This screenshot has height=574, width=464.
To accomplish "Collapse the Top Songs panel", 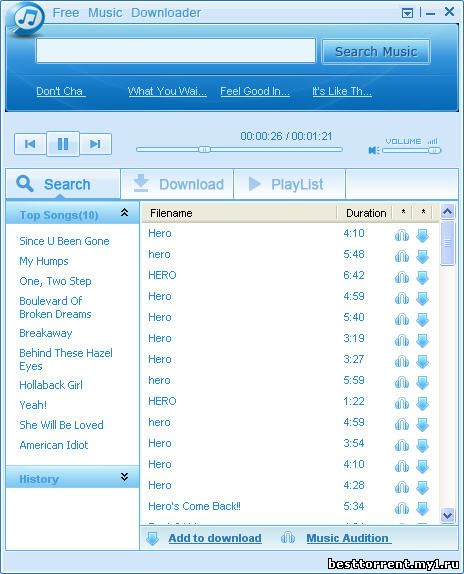I will pos(124,212).
